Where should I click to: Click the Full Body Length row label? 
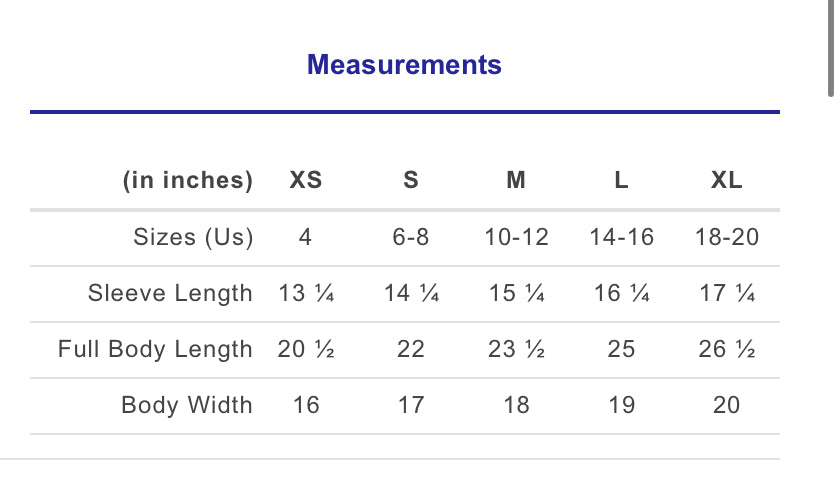(155, 350)
